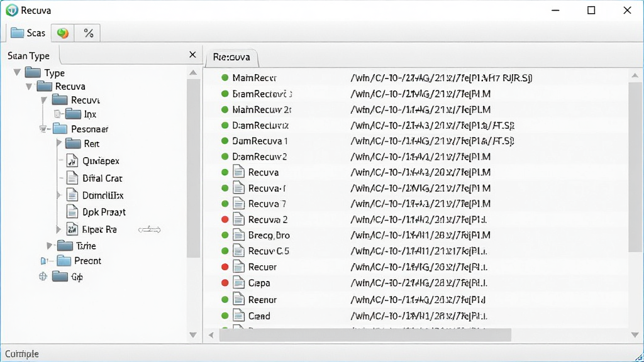Select the DɩamRecuwɪx list entry
Screen dimensions: 644x362
260,125
